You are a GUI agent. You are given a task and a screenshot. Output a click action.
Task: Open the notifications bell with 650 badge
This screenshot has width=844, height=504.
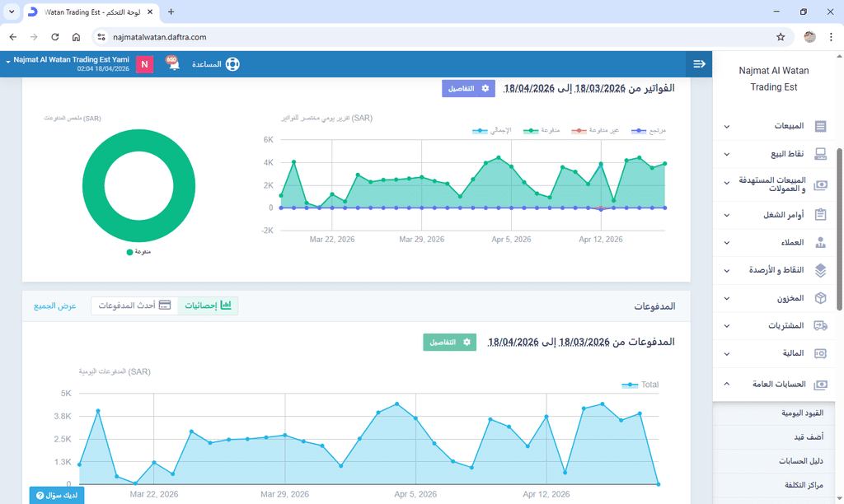pyautogui.click(x=173, y=63)
